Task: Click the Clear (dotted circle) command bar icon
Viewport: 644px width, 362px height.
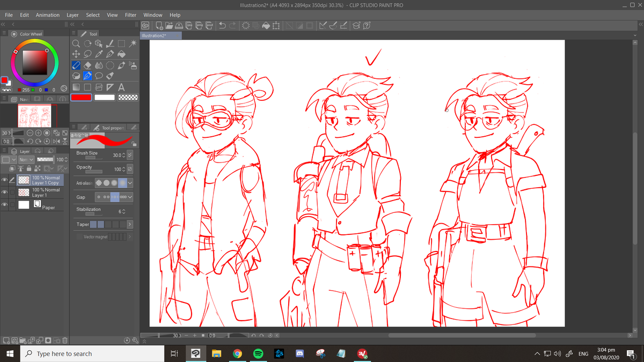Action: coord(246,25)
